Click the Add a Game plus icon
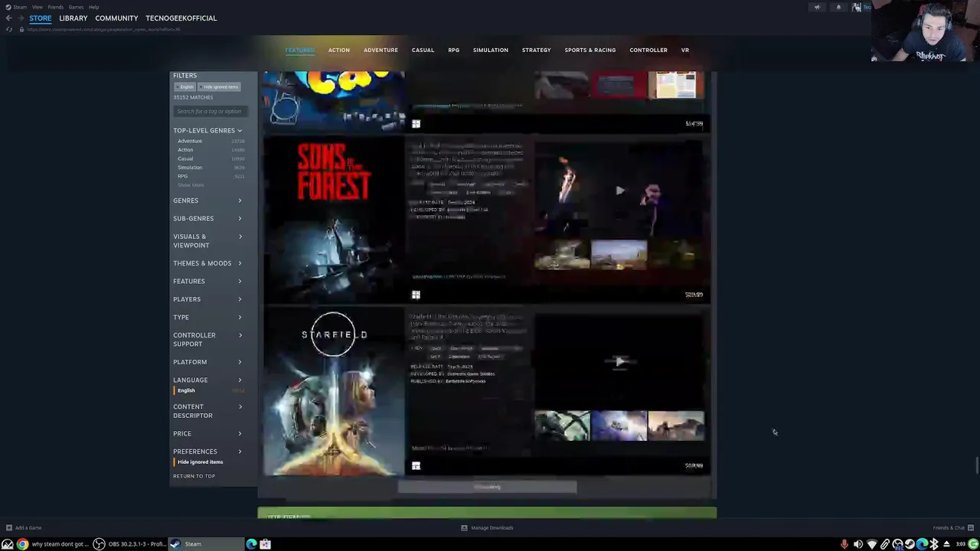 point(8,527)
